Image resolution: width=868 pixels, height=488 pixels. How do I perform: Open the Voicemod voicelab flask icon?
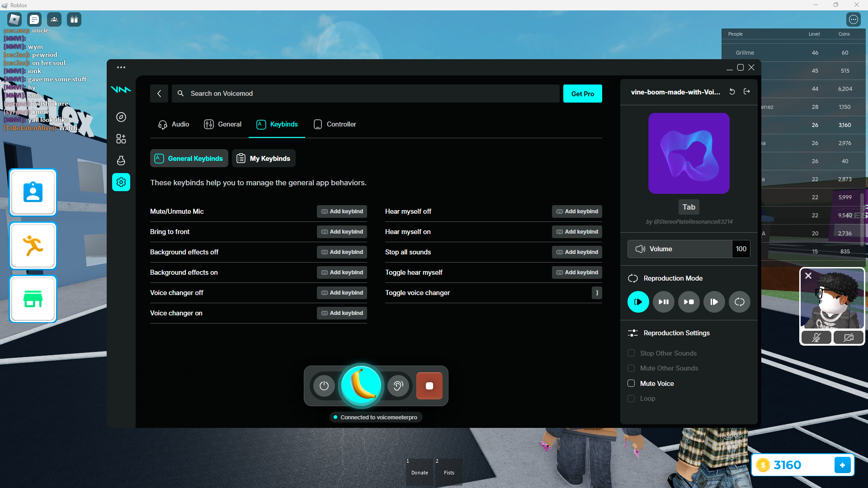121,160
